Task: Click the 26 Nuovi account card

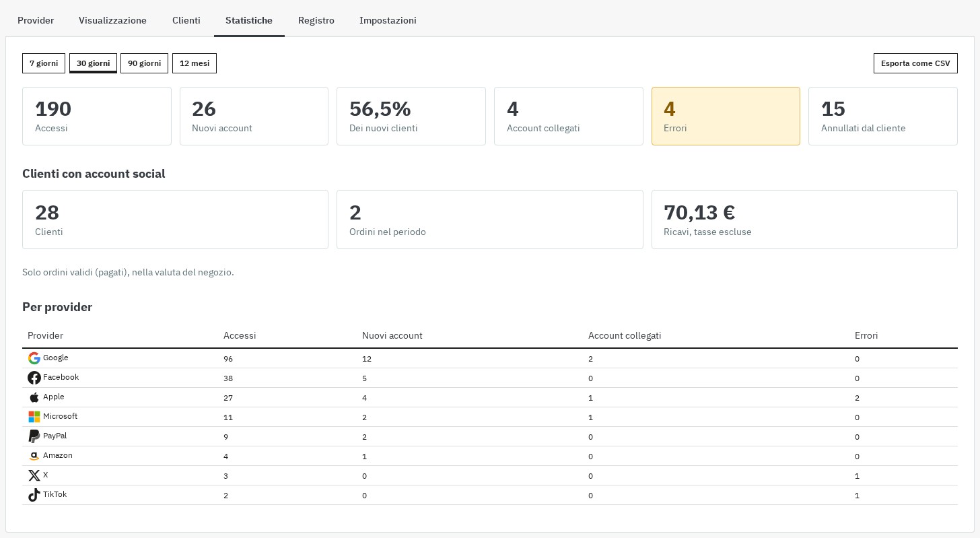Action: (254, 116)
